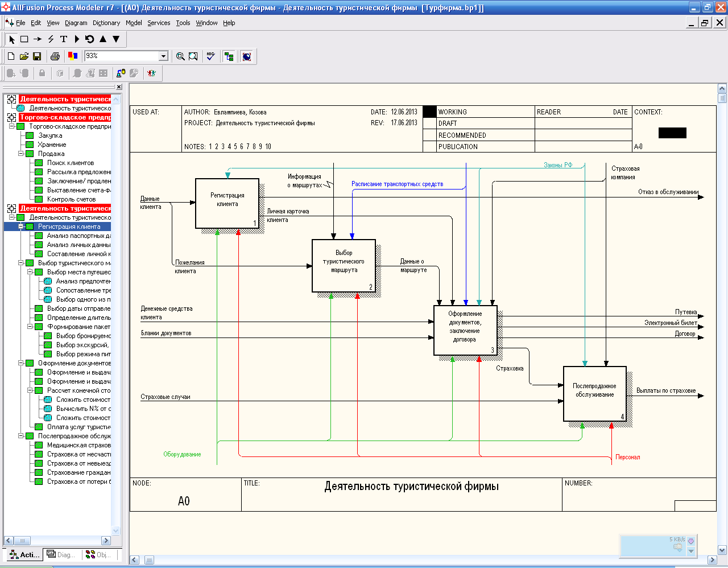The image size is (728, 568).
Task: Select Контроль счетов in the tree
Action: (71, 199)
